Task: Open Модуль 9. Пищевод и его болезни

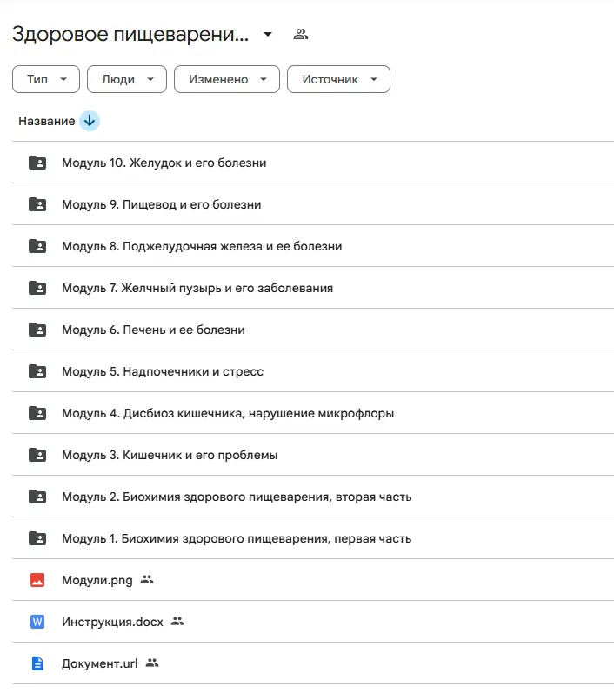Action: (161, 204)
